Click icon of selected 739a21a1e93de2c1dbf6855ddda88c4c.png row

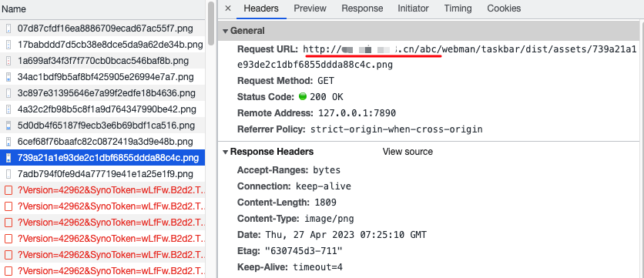pos(8,158)
